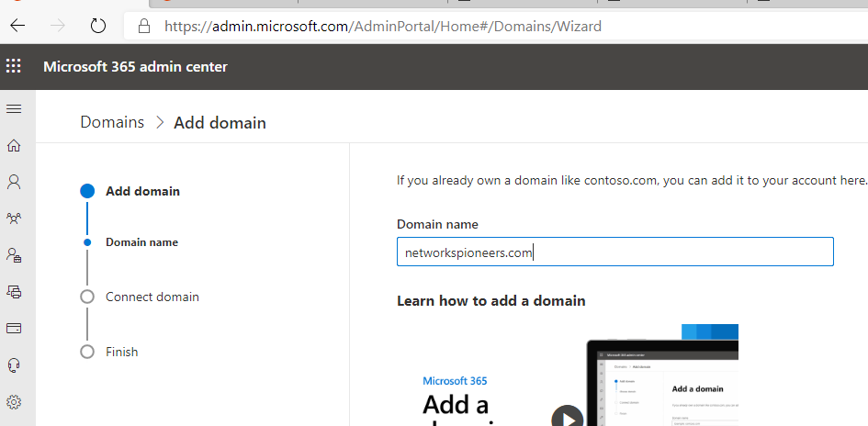Image resolution: width=868 pixels, height=426 pixels.
Task: View site lock information icon
Action: 144,26
